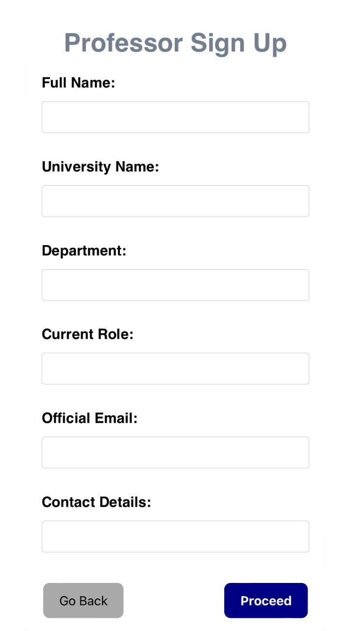
Task: Click the Full Name input field
Action: [175, 117]
